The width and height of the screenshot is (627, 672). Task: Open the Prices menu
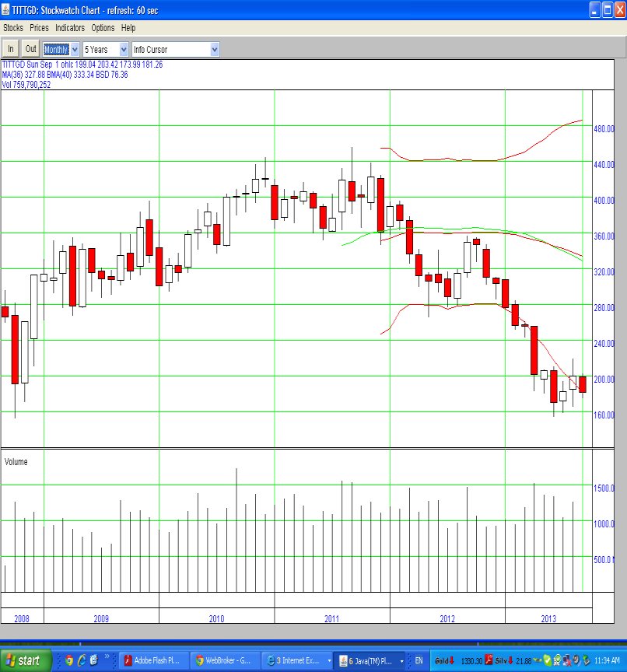click(x=39, y=28)
